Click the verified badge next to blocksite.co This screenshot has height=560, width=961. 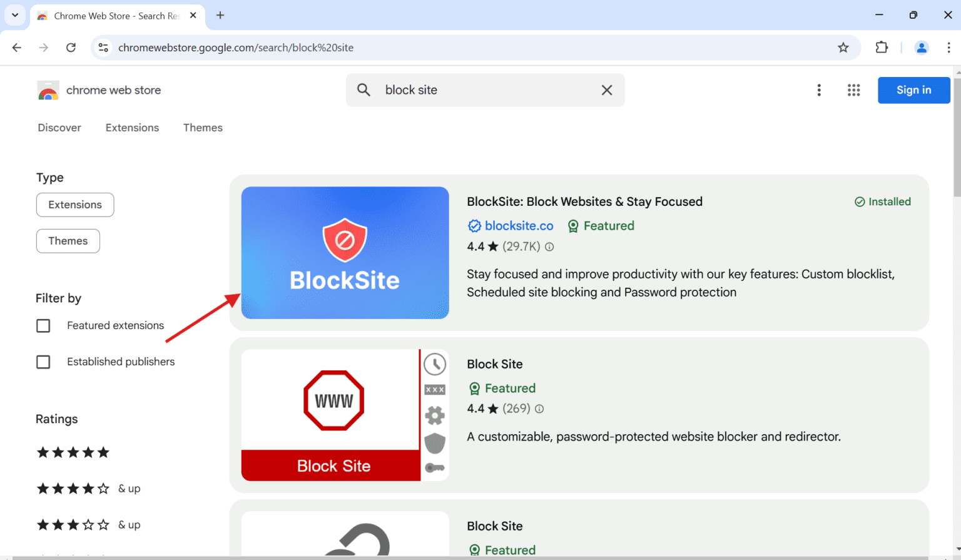tap(474, 226)
